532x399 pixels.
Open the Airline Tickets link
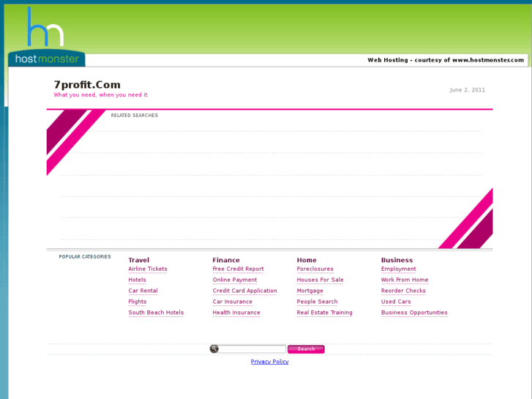tap(148, 269)
